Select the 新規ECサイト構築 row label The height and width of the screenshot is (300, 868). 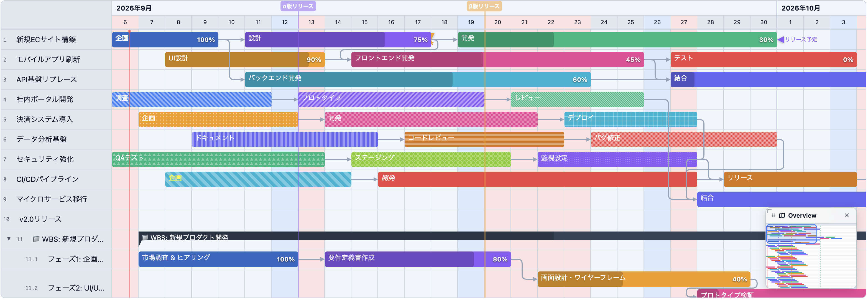pos(46,39)
